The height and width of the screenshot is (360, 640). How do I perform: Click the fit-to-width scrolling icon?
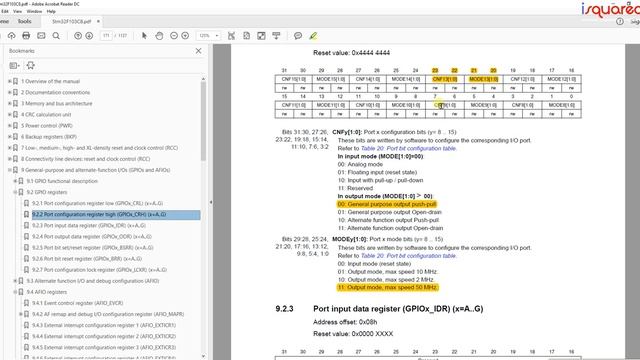[231, 36]
